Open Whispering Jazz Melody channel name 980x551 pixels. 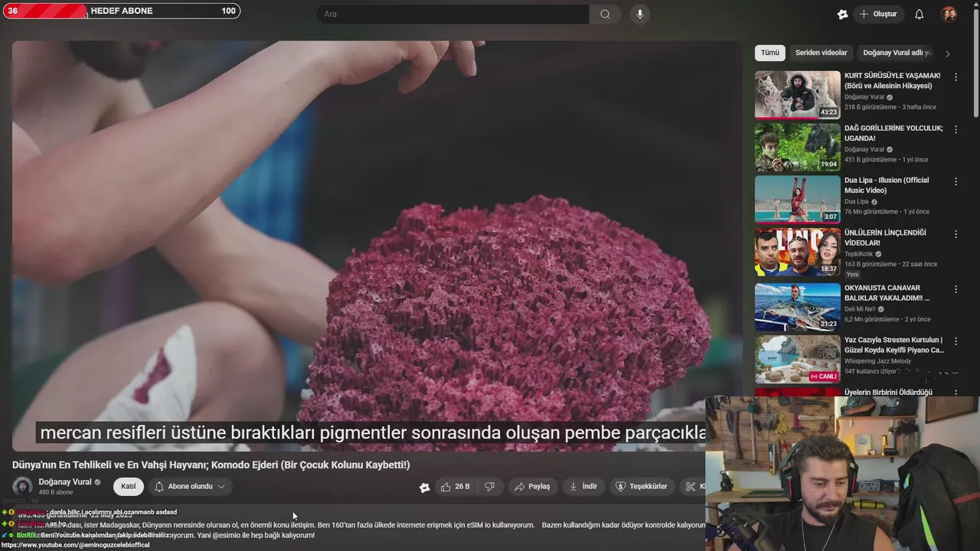click(877, 361)
